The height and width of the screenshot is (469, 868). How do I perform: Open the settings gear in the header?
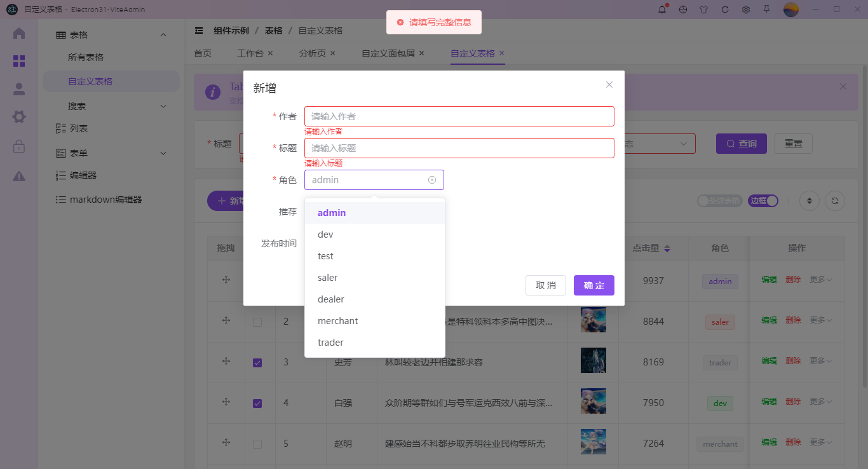(x=745, y=10)
